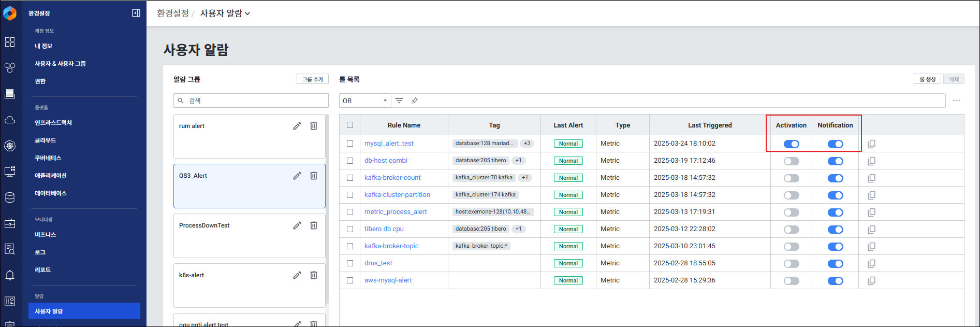Open 인프라스트럭처 in the sidebar menu
Viewport: 980px width, 327px height.
[53, 123]
